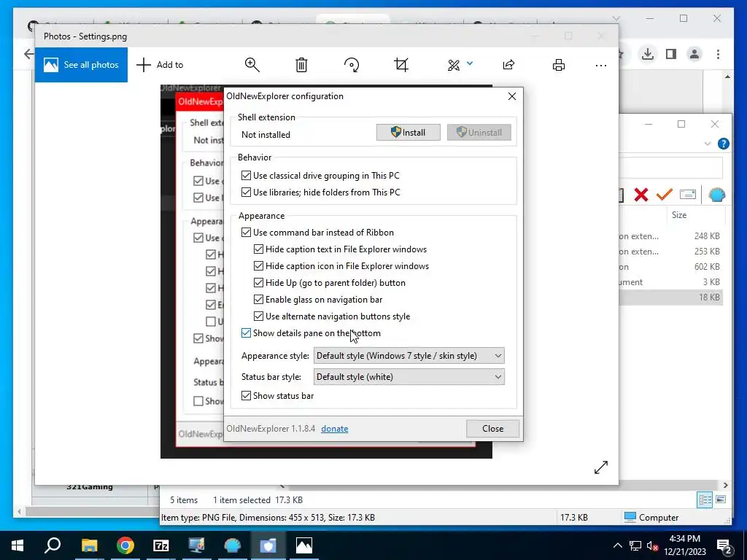
Task: Expand the Edit & Create dropdown chevron
Action: [x=470, y=63]
